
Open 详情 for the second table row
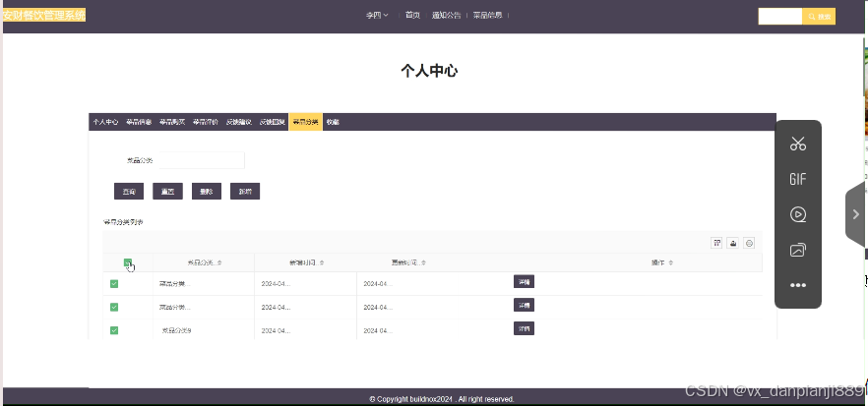(x=524, y=305)
